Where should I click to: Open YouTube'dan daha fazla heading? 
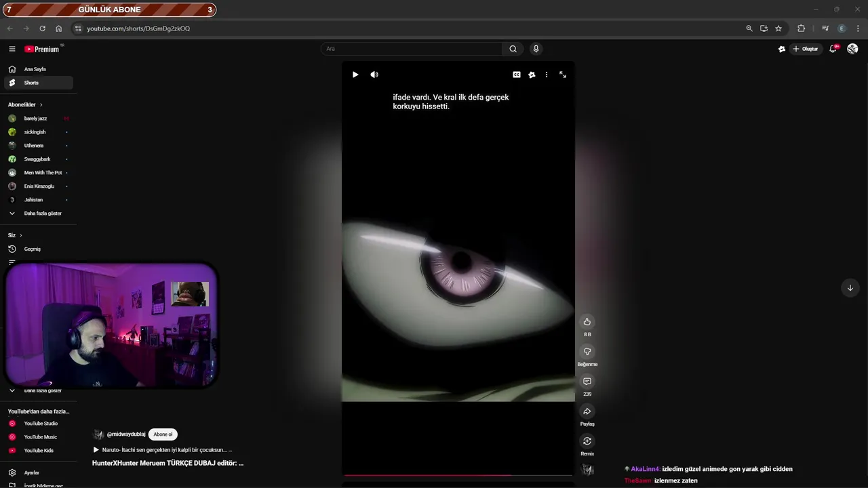tap(39, 411)
